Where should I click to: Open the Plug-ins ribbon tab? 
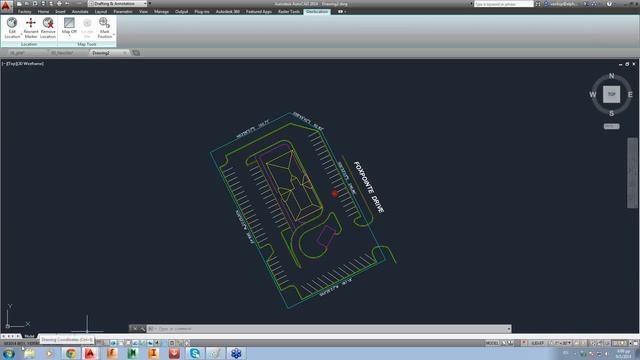pyautogui.click(x=202, y=12)
